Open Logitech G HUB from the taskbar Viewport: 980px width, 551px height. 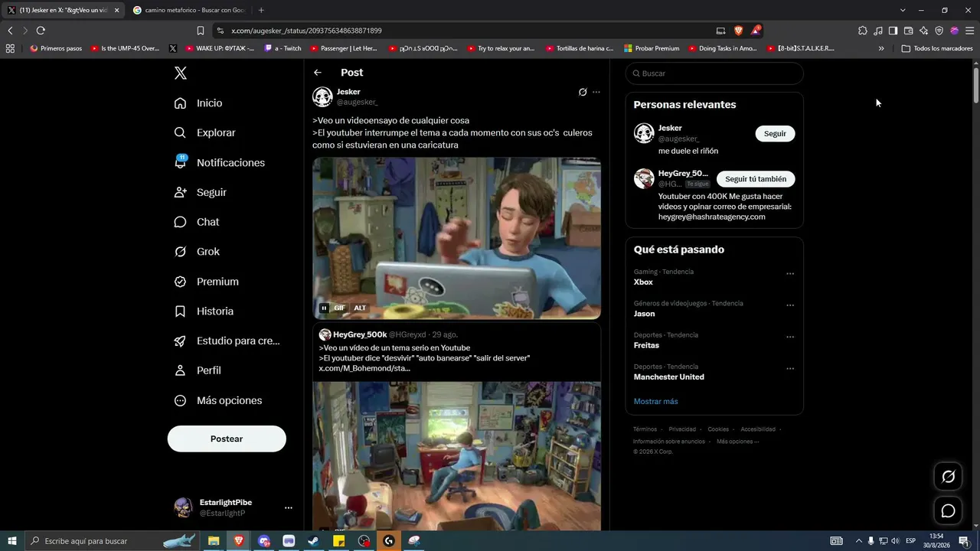point(389,541)
